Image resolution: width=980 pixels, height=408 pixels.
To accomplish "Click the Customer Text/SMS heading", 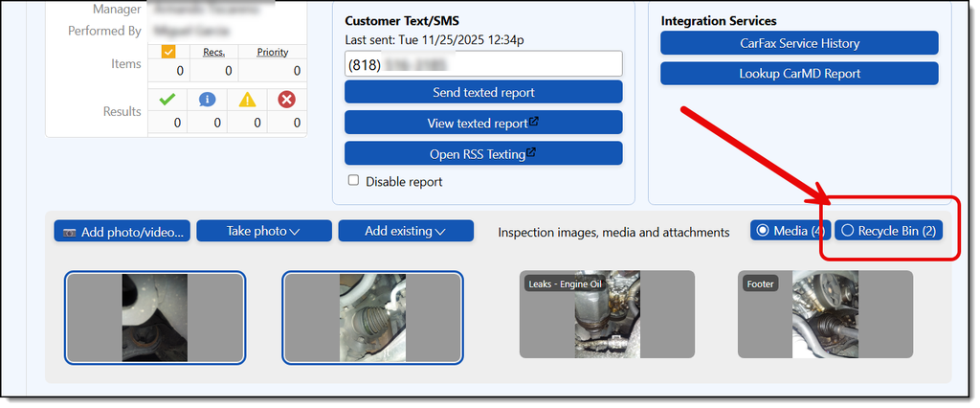I will coord(402,21).
